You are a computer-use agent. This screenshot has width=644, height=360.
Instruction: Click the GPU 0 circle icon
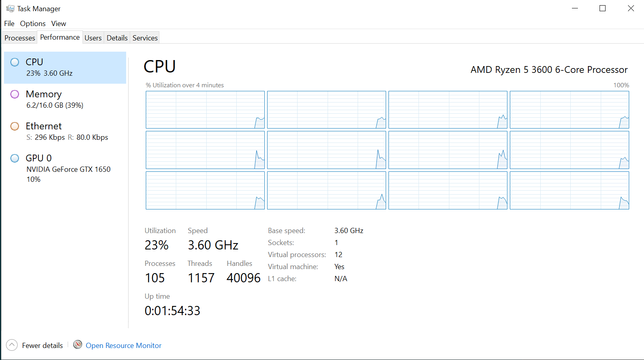click(x=15, y=158)
